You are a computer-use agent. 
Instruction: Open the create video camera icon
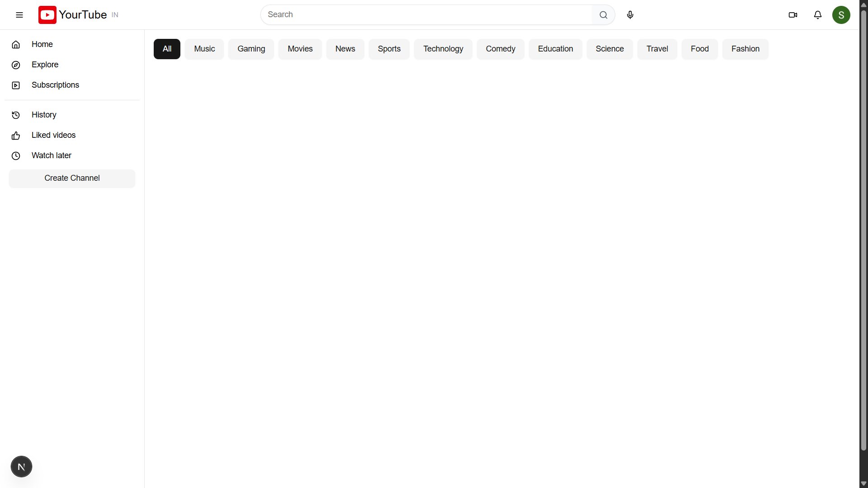click(793, 15)
